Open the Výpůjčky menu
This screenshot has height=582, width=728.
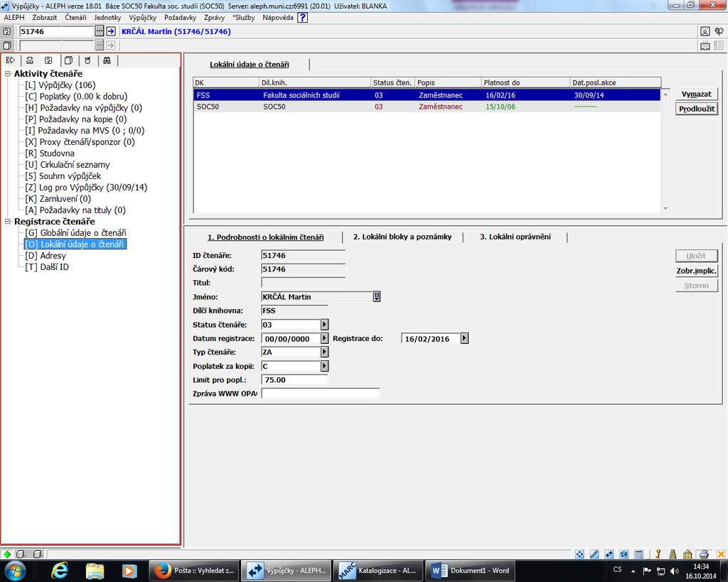coord(142,18)
